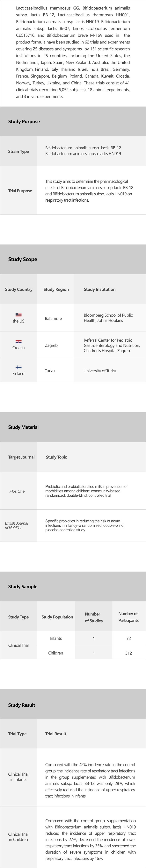Click British Journal of Nutrition entry
This screenshot has width=146, height=868.
pyautogui.click(x=17, y=525)
